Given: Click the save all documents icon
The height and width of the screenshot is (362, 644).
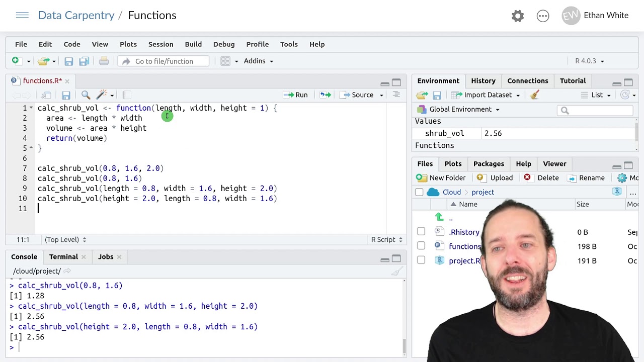Looking at the screenshot, I should [x=84, y=61].
